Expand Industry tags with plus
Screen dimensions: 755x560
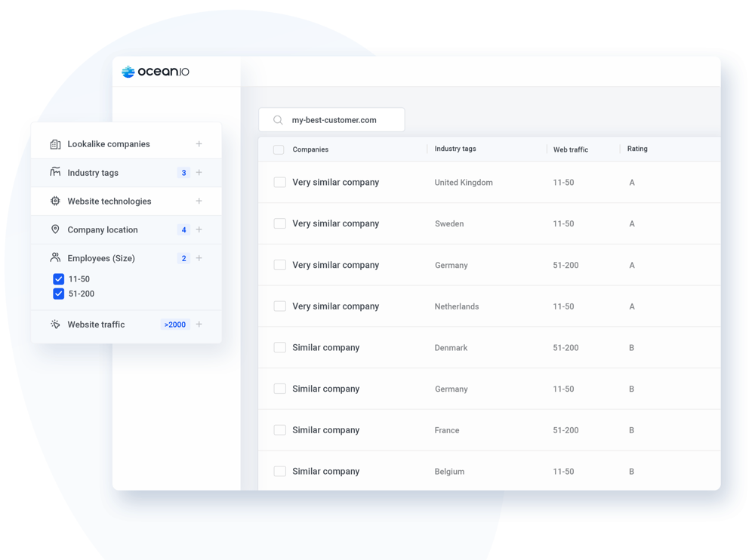coord(199,172)
